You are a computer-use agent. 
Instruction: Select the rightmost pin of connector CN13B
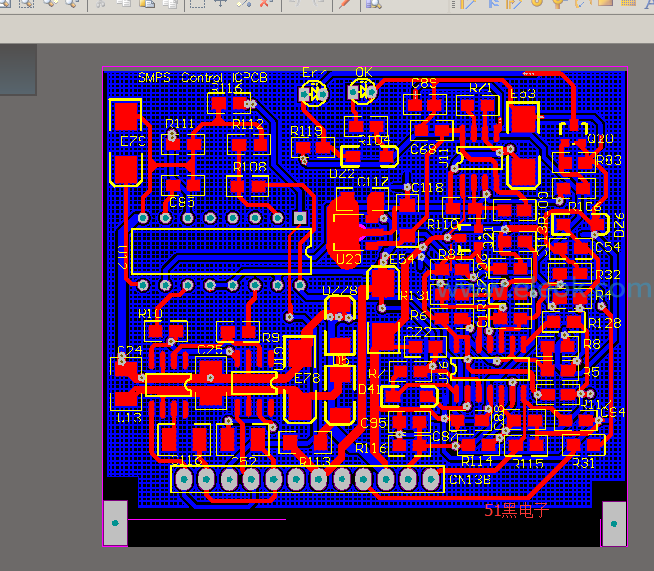click(x=430, y=480)
